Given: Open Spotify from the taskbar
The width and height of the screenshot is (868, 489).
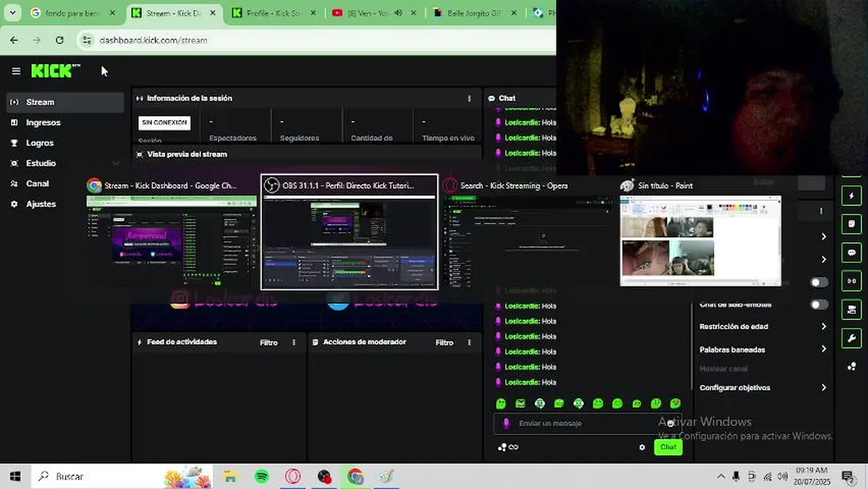Looking at the screenshot, I should coord(261,477).
